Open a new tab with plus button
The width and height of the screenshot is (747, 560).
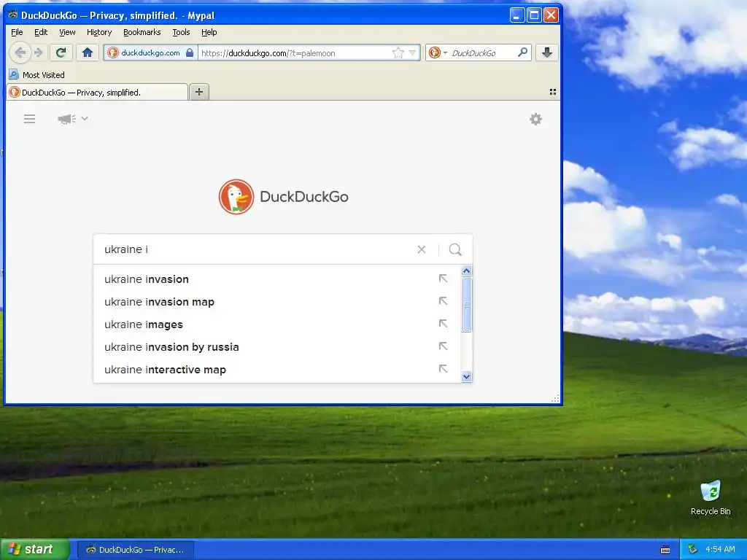(x=199, y=92)
